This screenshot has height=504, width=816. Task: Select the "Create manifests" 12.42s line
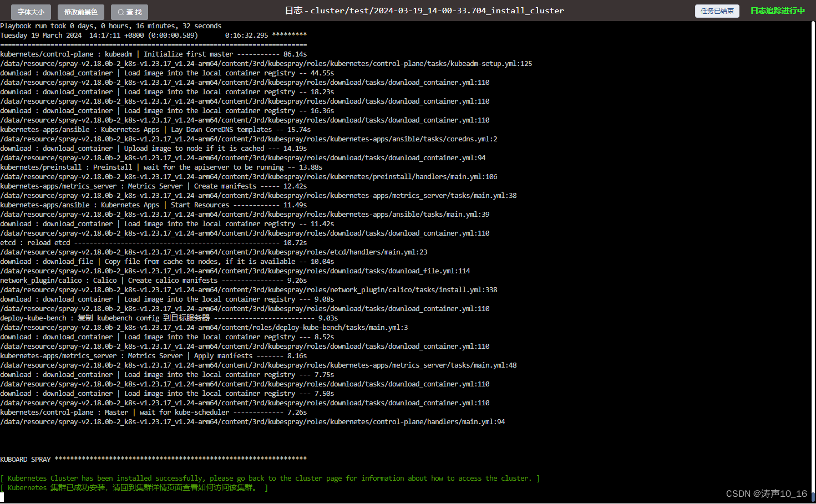[x=154, y=186]
